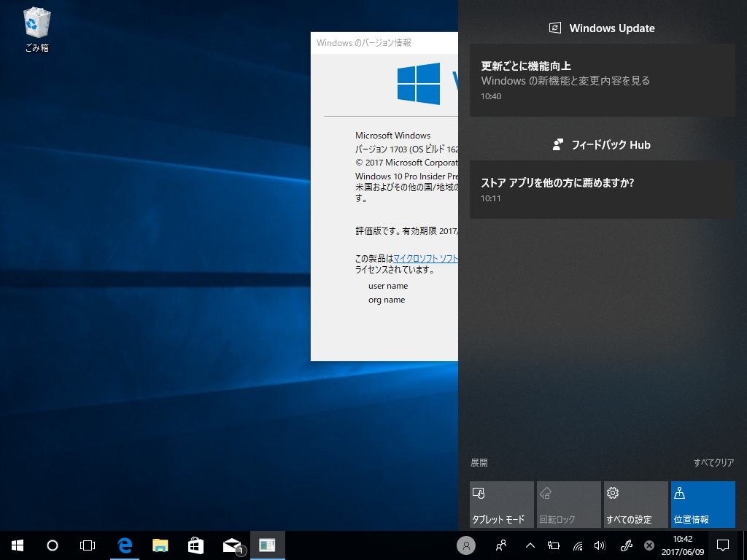The image size is (747, 560).
Task: Toggle すべての設定 quick action tile
Action: click(635, 504)
